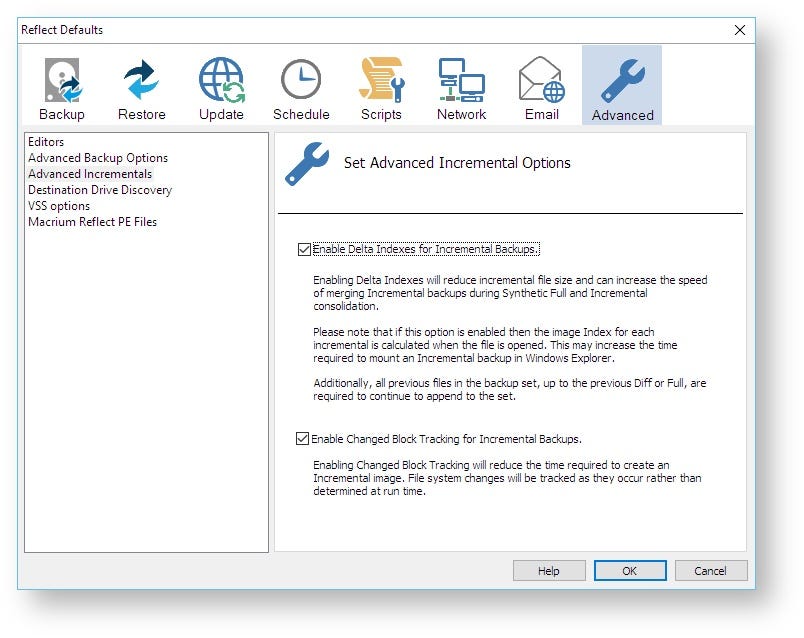Image resolution: width=804 pixels, height=638 pixels.
Task: Open the Backup settings icon
Action: pyautogui.click(x=61, y=80)
